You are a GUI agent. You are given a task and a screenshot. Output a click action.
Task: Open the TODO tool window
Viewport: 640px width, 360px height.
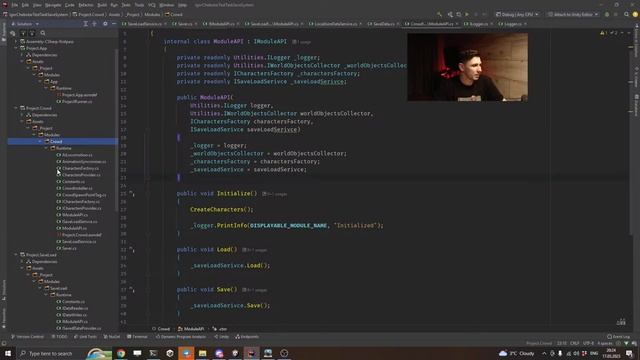pos(60,337)
